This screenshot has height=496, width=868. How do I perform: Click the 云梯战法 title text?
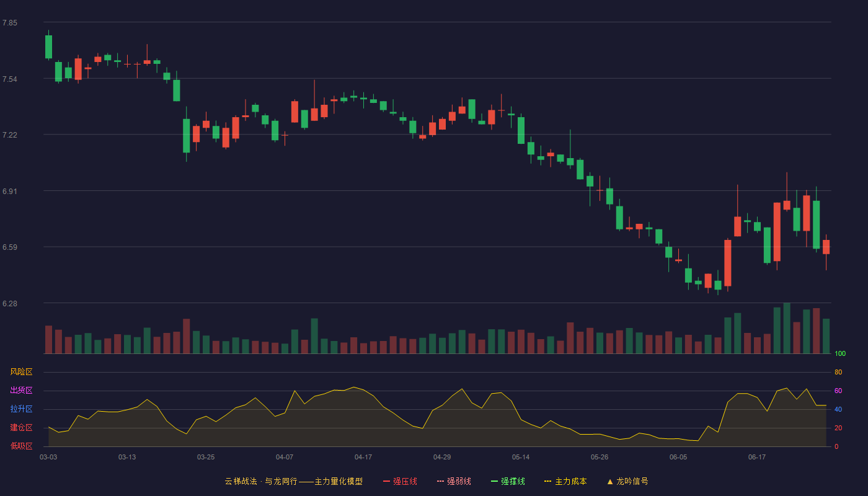(241, 481)
